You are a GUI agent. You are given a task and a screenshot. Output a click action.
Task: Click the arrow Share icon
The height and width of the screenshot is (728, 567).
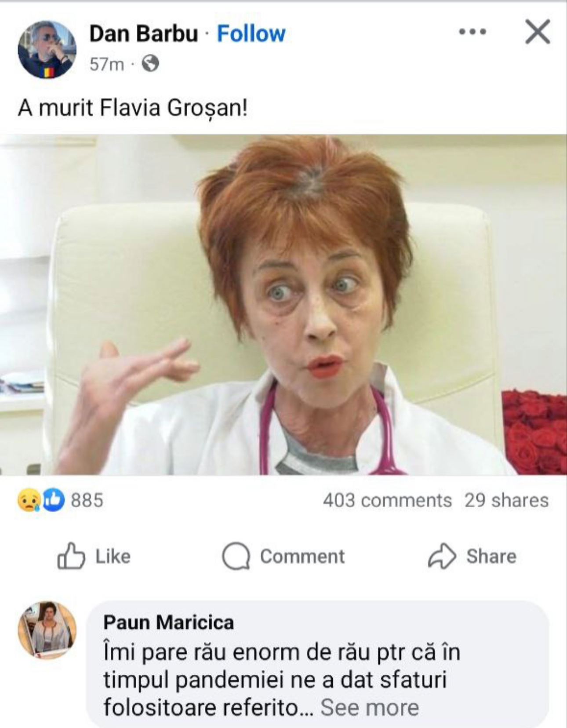[x=441, y=557]
